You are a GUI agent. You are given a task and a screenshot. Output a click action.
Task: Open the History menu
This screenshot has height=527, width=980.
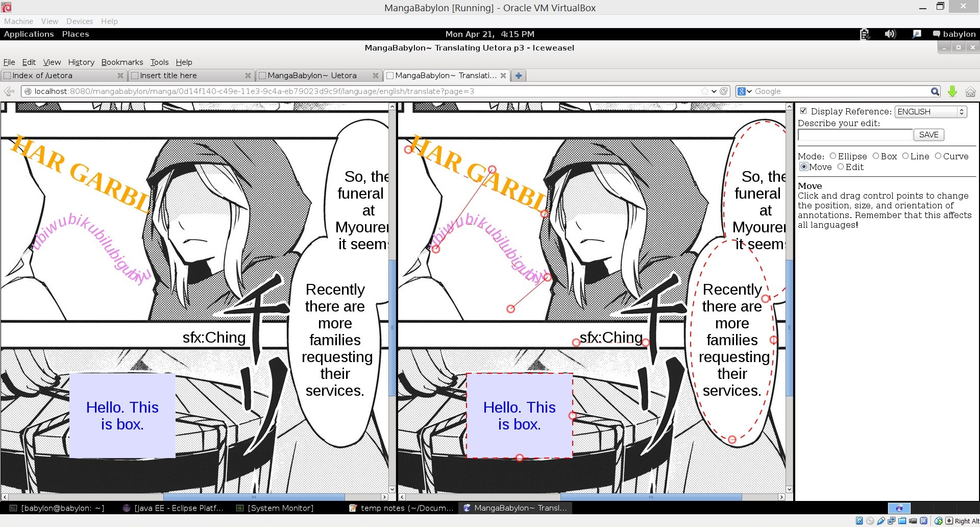81,62
